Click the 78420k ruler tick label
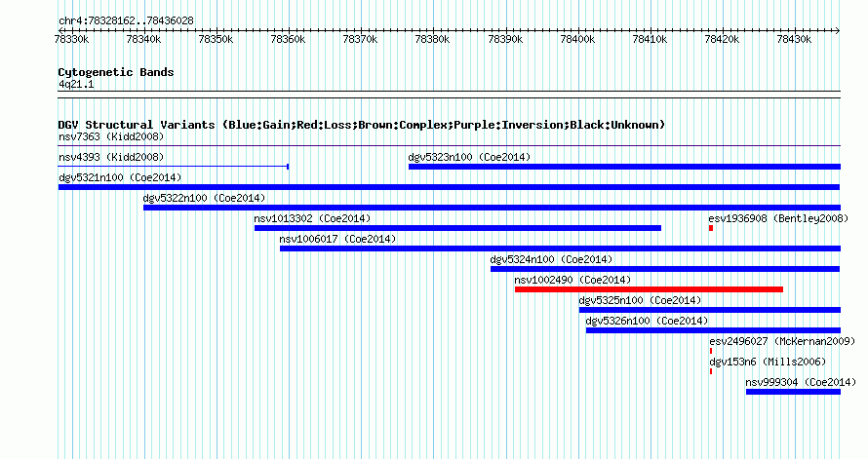 [722, 39]
